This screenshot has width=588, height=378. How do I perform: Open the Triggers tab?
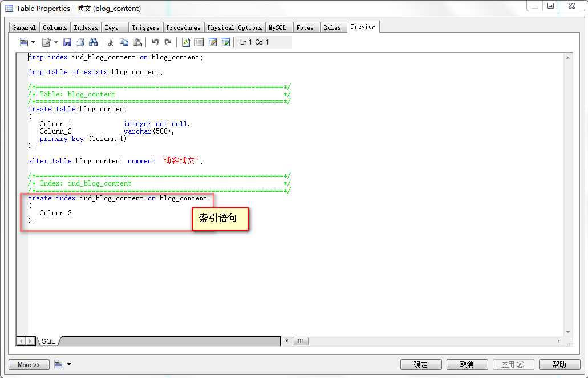click(145, 27)
